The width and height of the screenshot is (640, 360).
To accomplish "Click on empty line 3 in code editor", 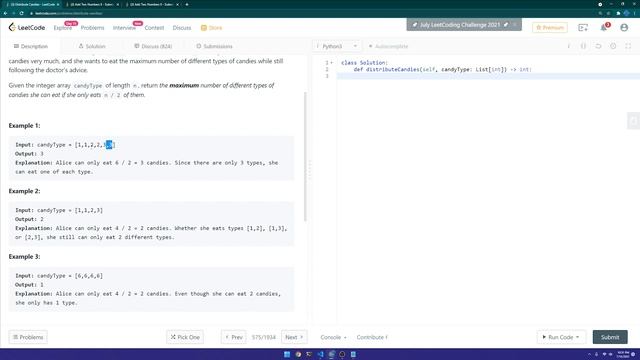I will [488, 76].
